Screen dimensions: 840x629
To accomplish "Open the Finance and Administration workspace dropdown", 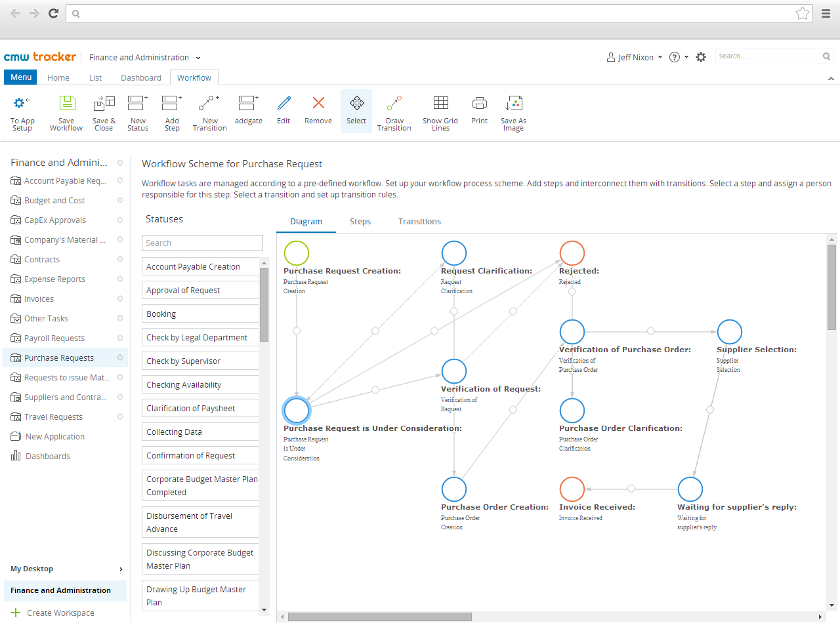I will (144, 57).
